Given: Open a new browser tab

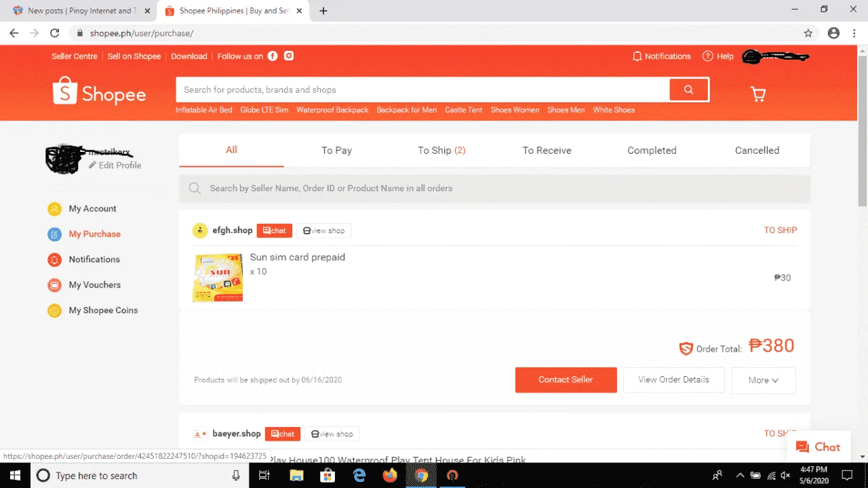Looking at the screenshot, I should (323, 11).
